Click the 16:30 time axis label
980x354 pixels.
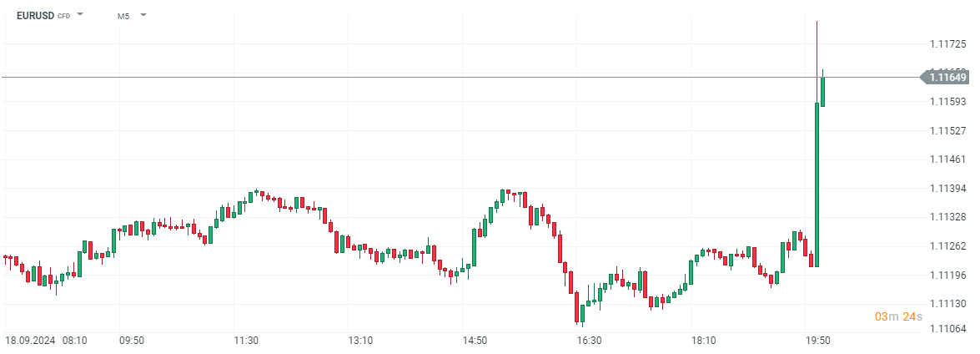click(589, 341)
